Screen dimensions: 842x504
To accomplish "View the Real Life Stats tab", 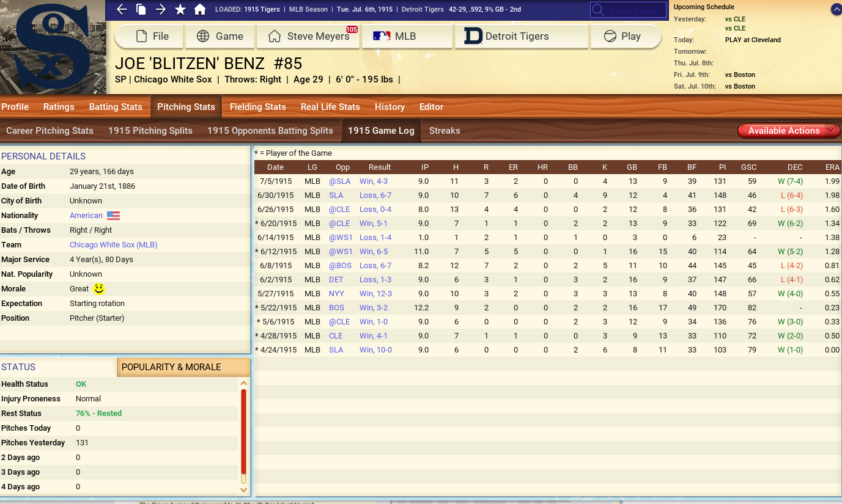I will click(x=330, y=107).
